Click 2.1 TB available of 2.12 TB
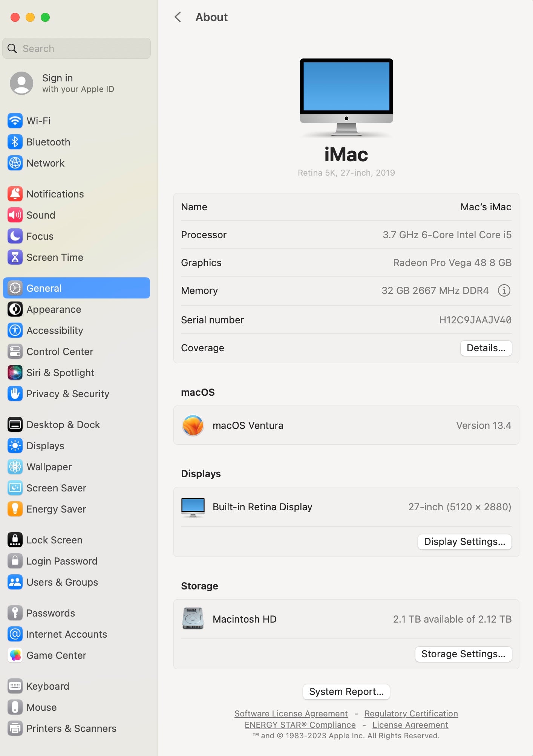 (x=452, y=619)
